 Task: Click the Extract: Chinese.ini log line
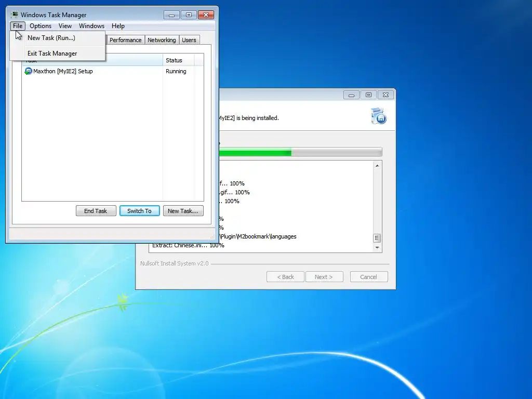(188, 246)
